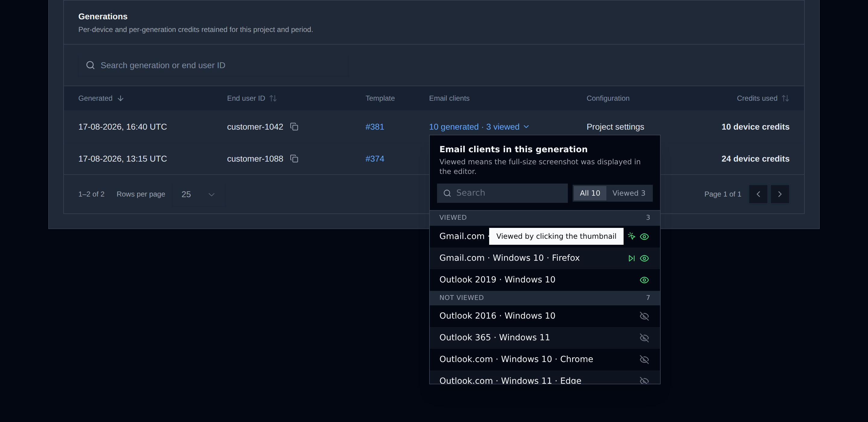Select the Gmail.com · Windows 10 · Firefox row
Screen dimensions: 868x422
click(x=545, y=258)
